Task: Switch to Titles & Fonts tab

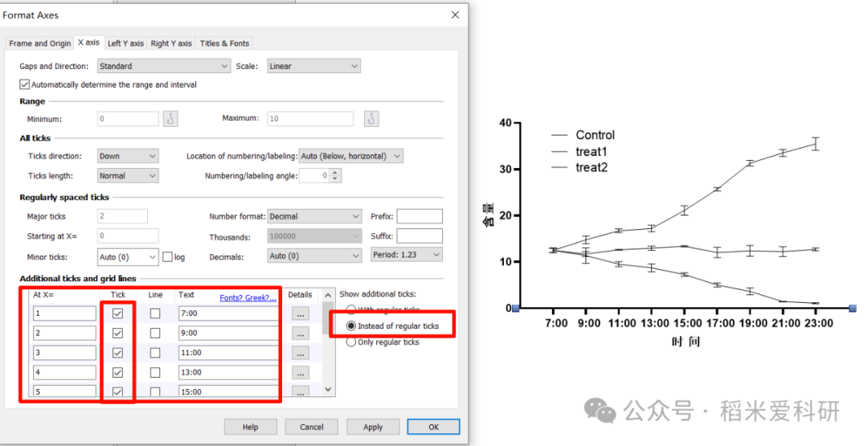Action: click(224, 43)
